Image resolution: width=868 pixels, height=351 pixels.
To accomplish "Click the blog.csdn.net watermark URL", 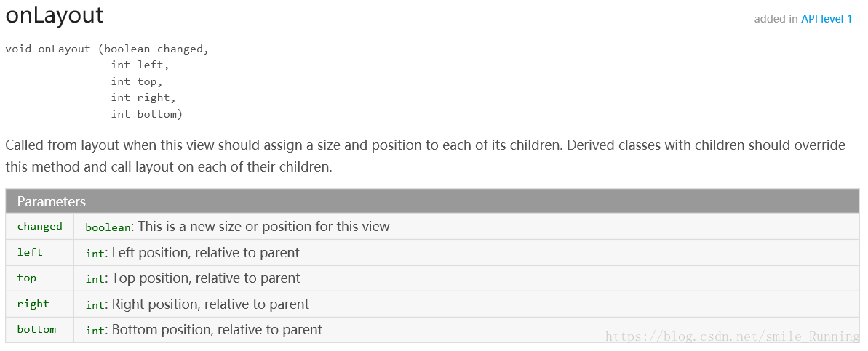I will click(x=733, y=336).
